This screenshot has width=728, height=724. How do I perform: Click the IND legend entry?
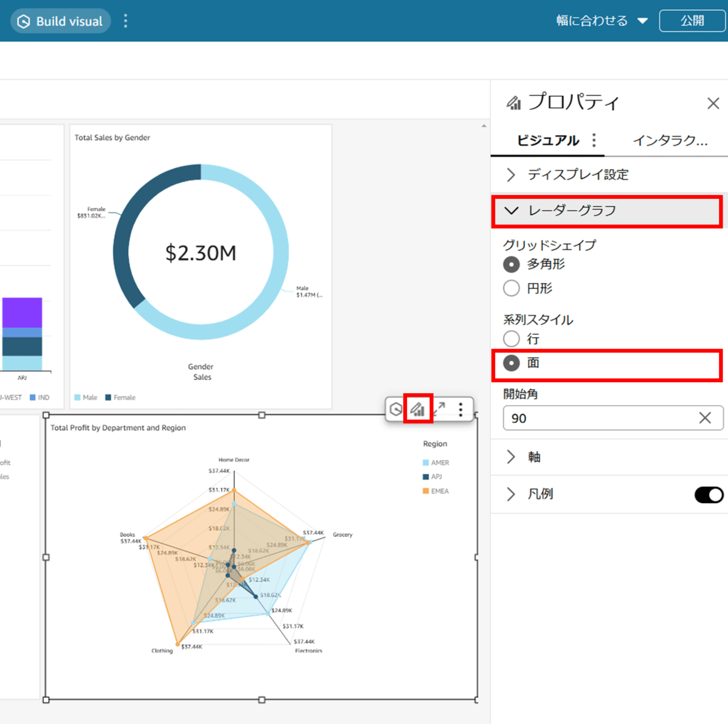pyautogui.click(x=40, y=397)
